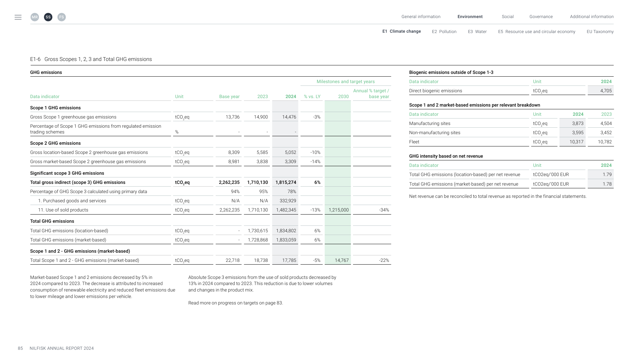Click page number 85 in footer
The height and width of the screenshot is (362, 644).
click(20, 348)
